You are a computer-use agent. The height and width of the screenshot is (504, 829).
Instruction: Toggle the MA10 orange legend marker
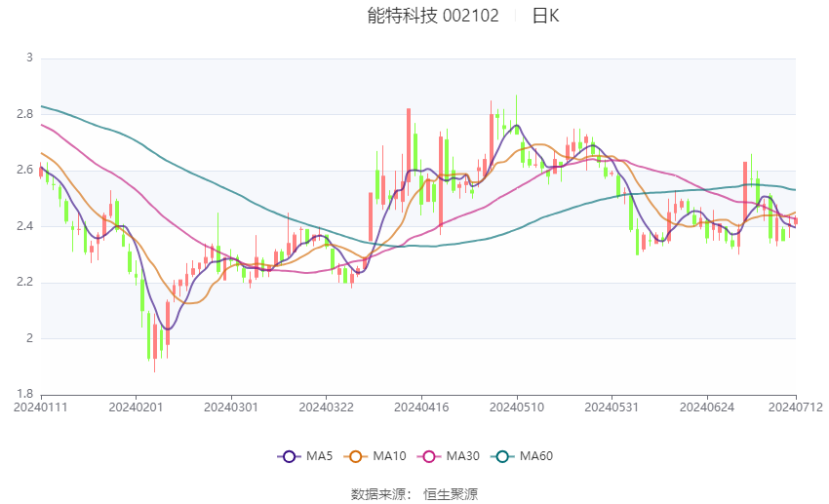[x=355, y=456]
